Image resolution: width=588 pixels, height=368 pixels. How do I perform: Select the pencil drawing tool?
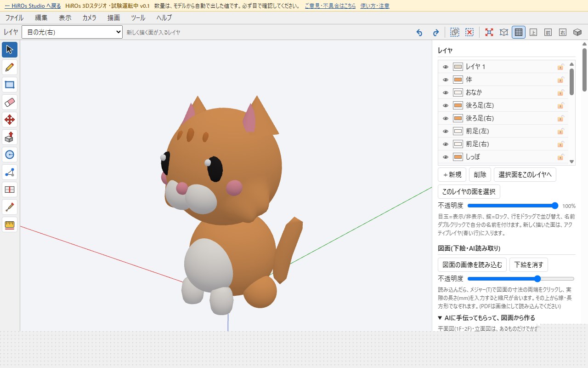[x=10, y=67]
